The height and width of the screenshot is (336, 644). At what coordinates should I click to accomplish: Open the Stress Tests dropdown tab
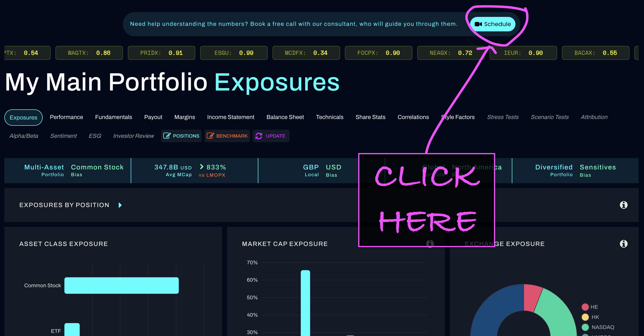pyautogui.click(x=503, y=117)
